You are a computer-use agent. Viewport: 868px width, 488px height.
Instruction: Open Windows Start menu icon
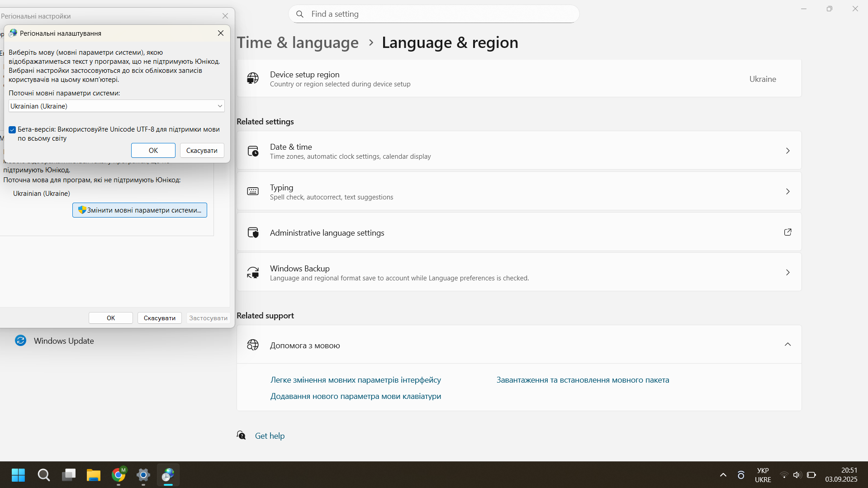click(x=18, y=475)
